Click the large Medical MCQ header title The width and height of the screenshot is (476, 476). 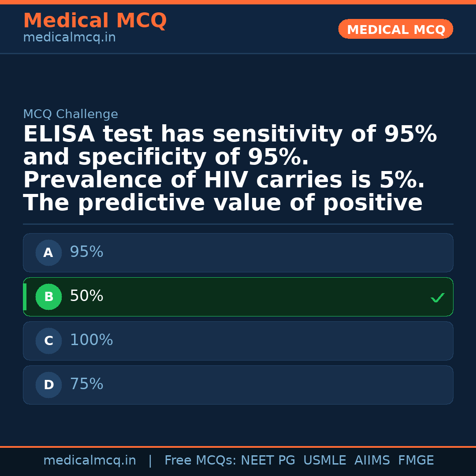tap(95, 21)
